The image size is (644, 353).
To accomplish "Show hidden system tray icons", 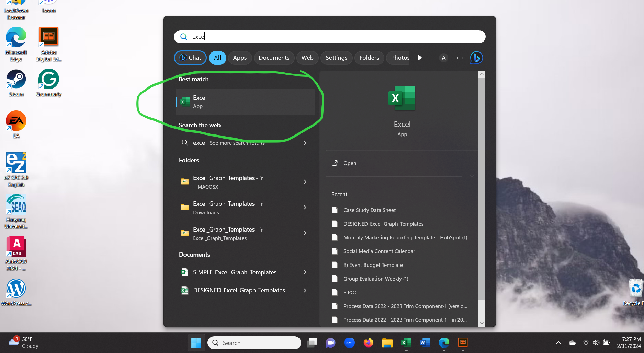I will coord(558,343).
